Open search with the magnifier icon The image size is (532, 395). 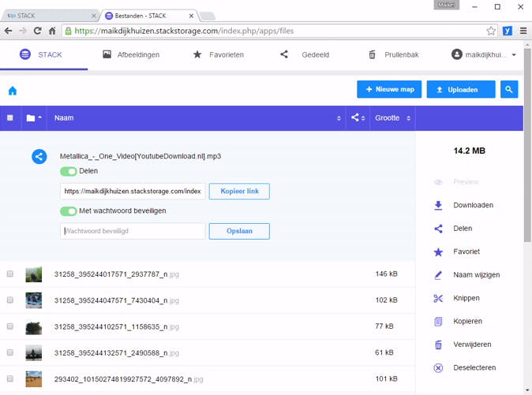pyautogui.click(x=509, y=90)
